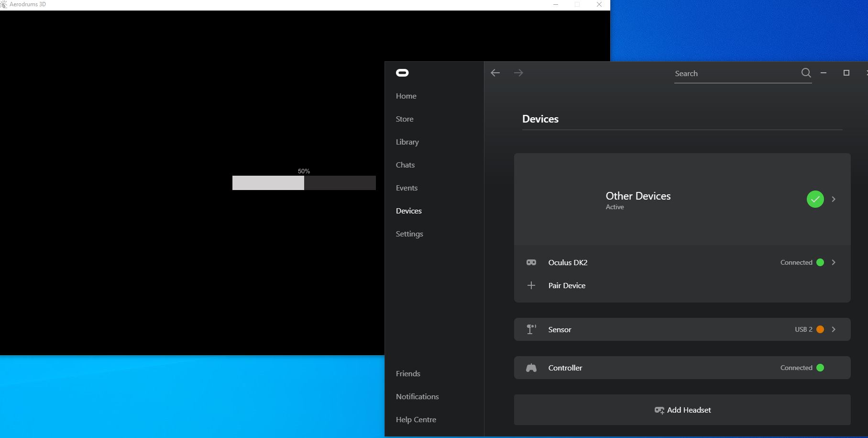Go forward with the right arrow

click(x=518, y=73)
